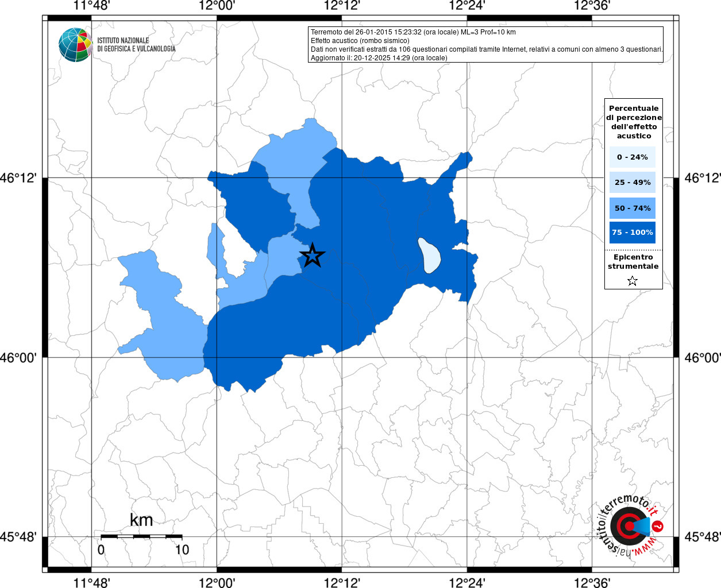Viewport: 721px width, 588px height.
Task: Click the INGV globe logo
Action: pos(76,45)
